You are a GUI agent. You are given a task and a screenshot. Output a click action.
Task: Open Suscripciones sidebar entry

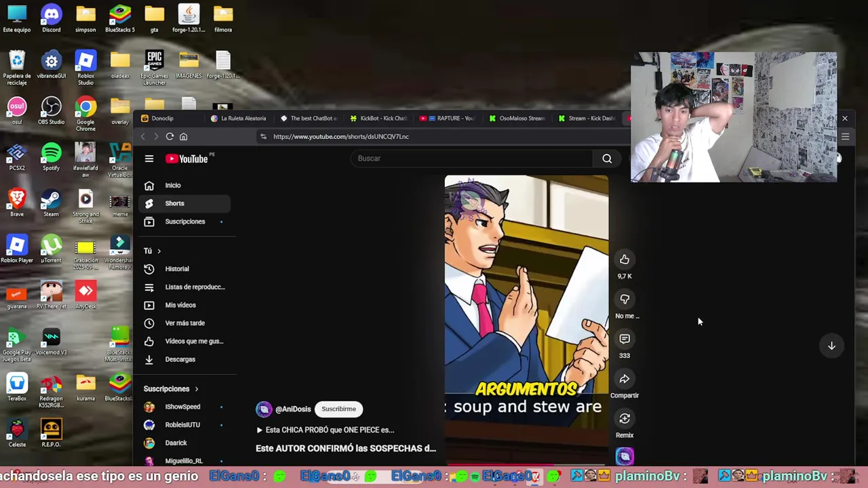[184, 222]
